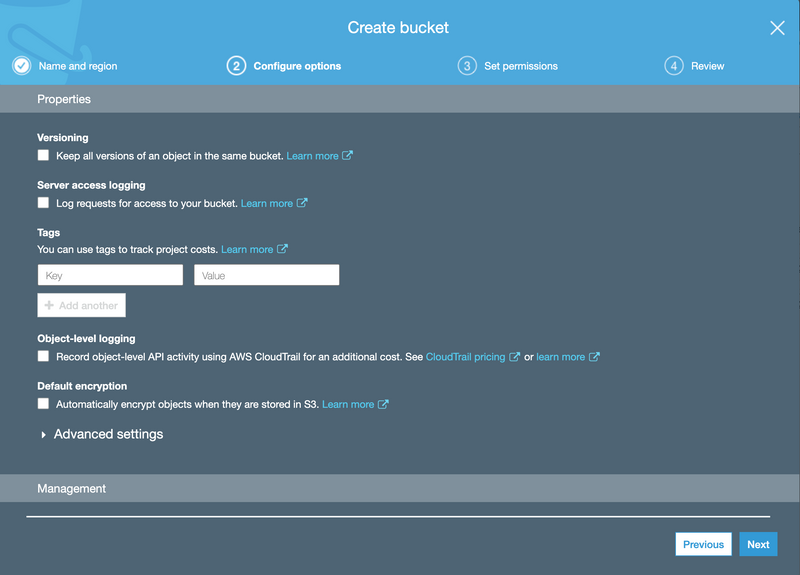Expand Advanced settings section

[100, 434]
